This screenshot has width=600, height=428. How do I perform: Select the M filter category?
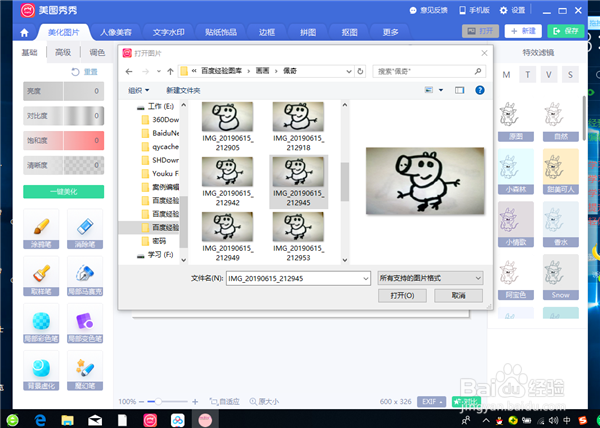506,75
